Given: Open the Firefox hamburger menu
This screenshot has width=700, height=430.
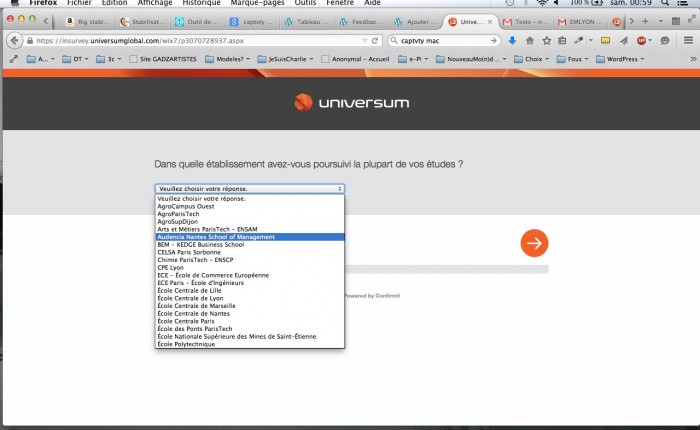Looking at the screenshot, I should (688, 41).
